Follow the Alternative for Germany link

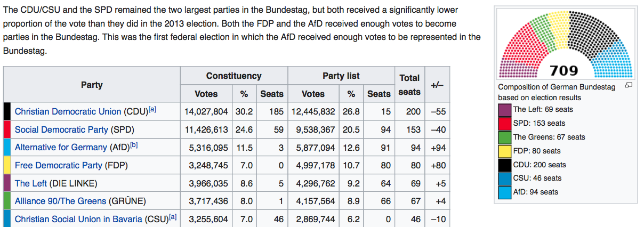tap(61, 148)
